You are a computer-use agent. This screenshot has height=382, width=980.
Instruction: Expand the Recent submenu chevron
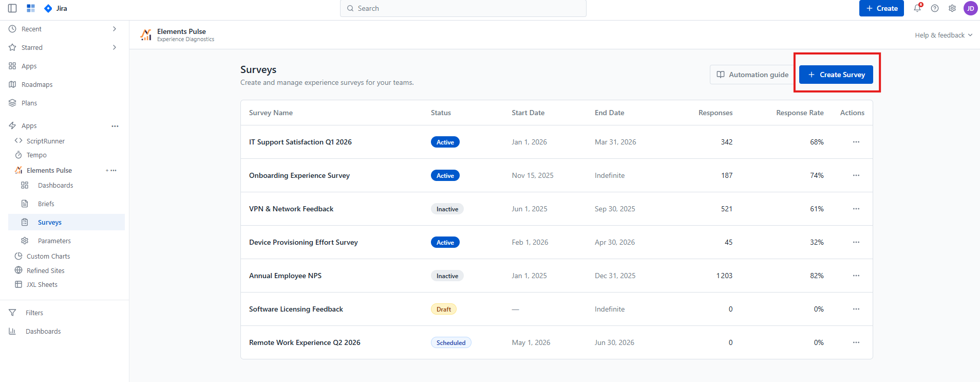114,29
